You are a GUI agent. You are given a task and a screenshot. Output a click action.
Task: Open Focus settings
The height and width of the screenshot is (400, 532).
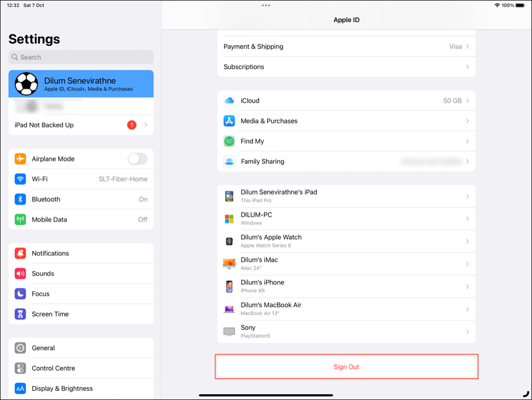(81, 294)
